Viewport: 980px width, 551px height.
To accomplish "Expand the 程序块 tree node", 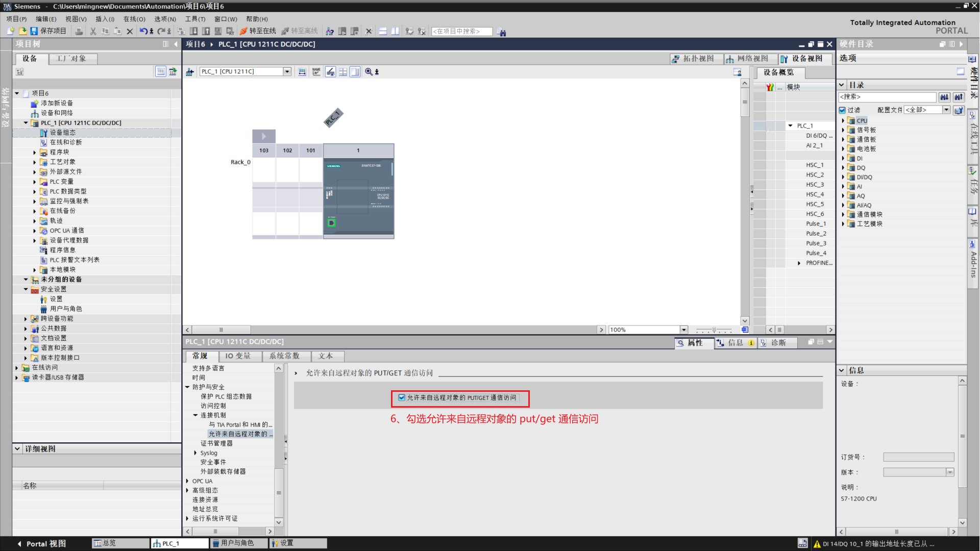I will pyautogui.click(x=35, y=153).
